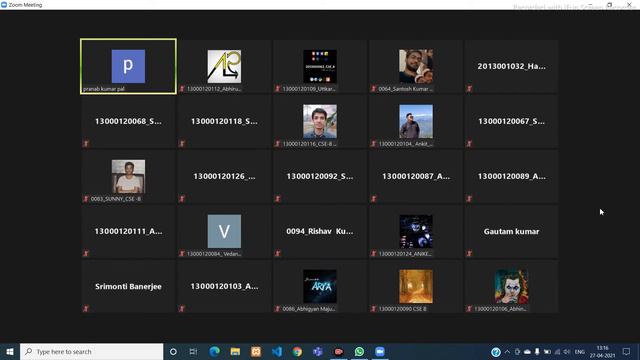The image size is (640, 360).
Task: Click the ARYA picture of 0086_Abhigyan Maju
Action: click(x=320, y=287)
